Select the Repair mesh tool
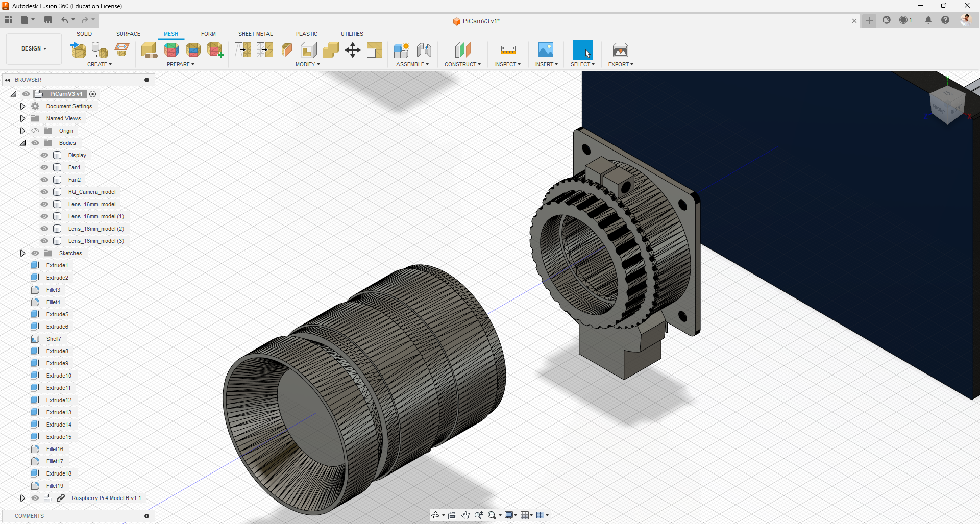The width and height of the screenshot is (980, 524). 149,50
